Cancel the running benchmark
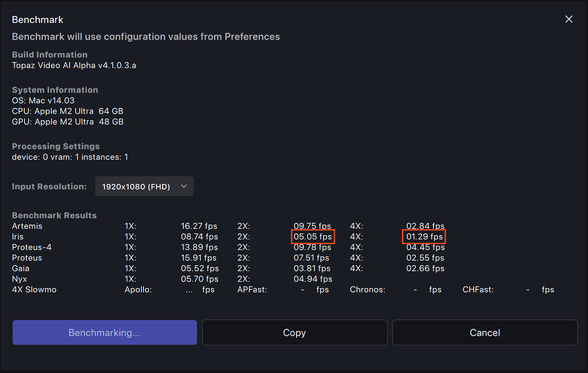 click(x=484, y=332)
